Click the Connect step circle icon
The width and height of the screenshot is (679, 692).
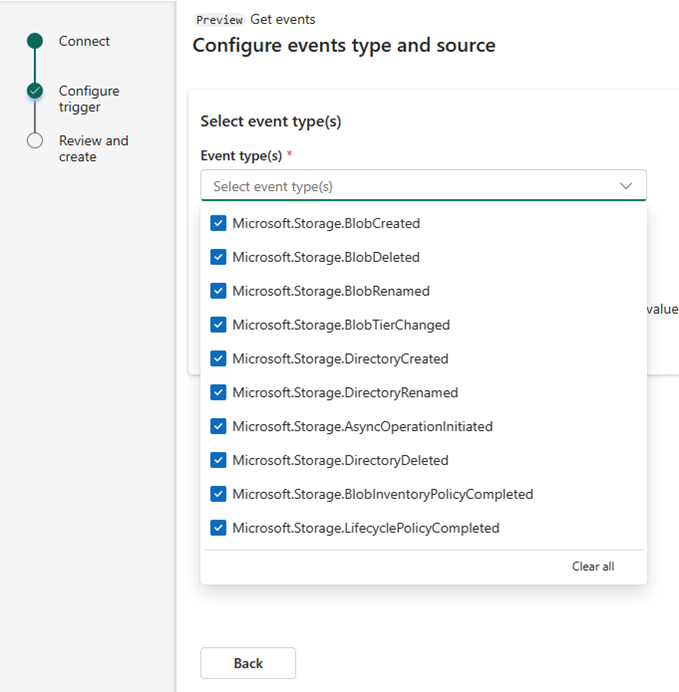pyautogui.click(x=35, y=41)
